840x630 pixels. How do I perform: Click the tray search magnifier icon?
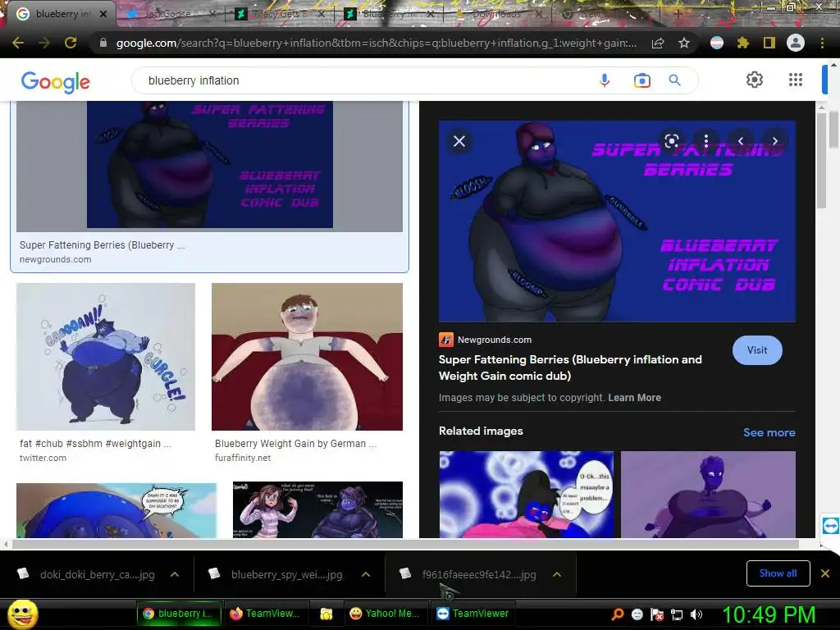617,614
